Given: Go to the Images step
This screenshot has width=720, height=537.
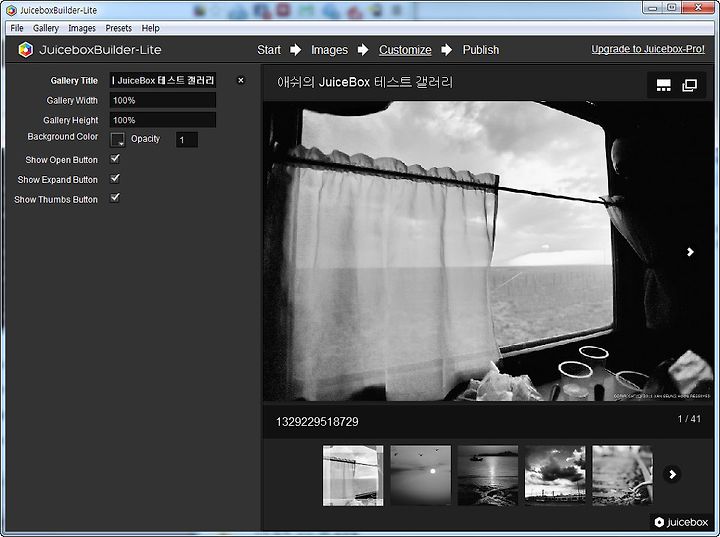Looking at the screenshot, I should 330,50.
